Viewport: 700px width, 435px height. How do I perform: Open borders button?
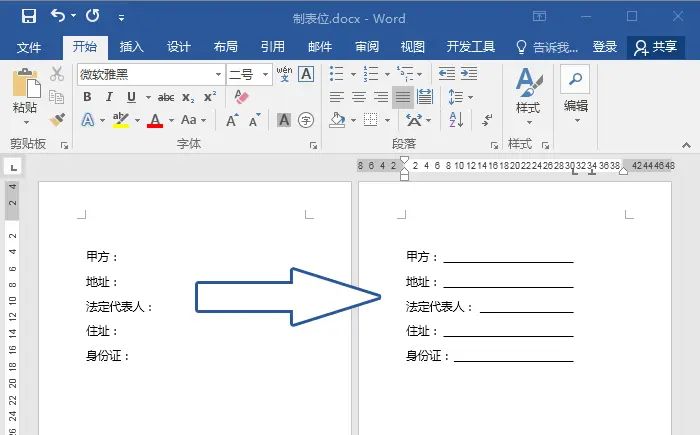click(371, 120)
